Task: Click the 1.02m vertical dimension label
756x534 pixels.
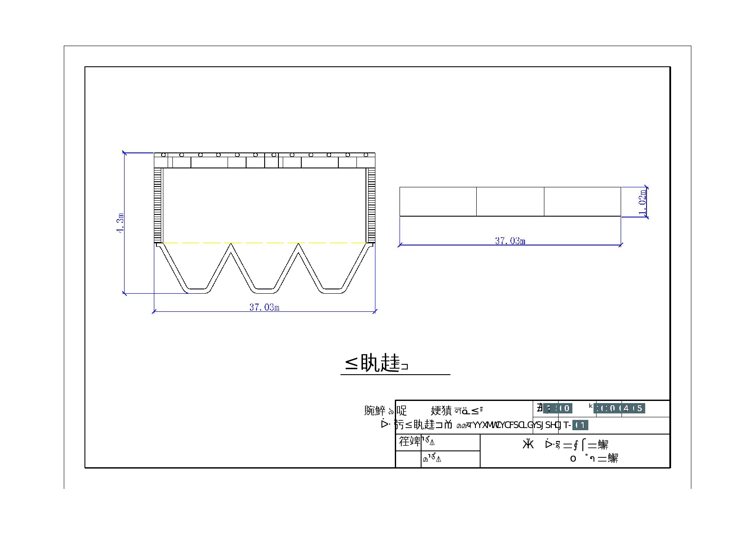Action: [x=642, y=202]
